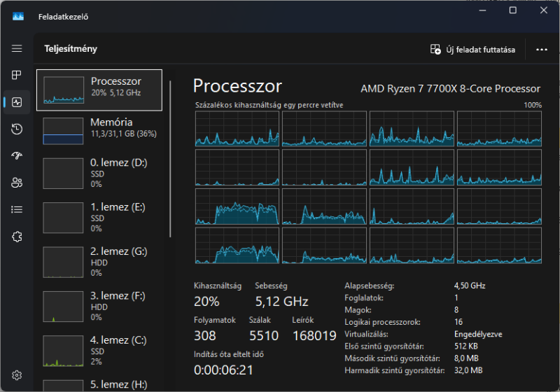Open the Startup apps icon in sidebar
The image size is (560, 392).
click(17, 155)
